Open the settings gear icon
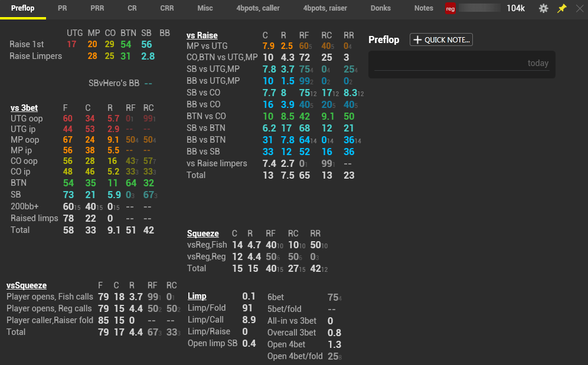This screenshot has height=365, width=588. click(x=543, y=8)
